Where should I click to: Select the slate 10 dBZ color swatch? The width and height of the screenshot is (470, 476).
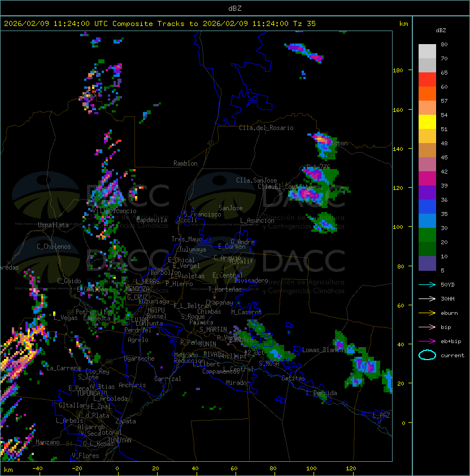pos(427,263)
